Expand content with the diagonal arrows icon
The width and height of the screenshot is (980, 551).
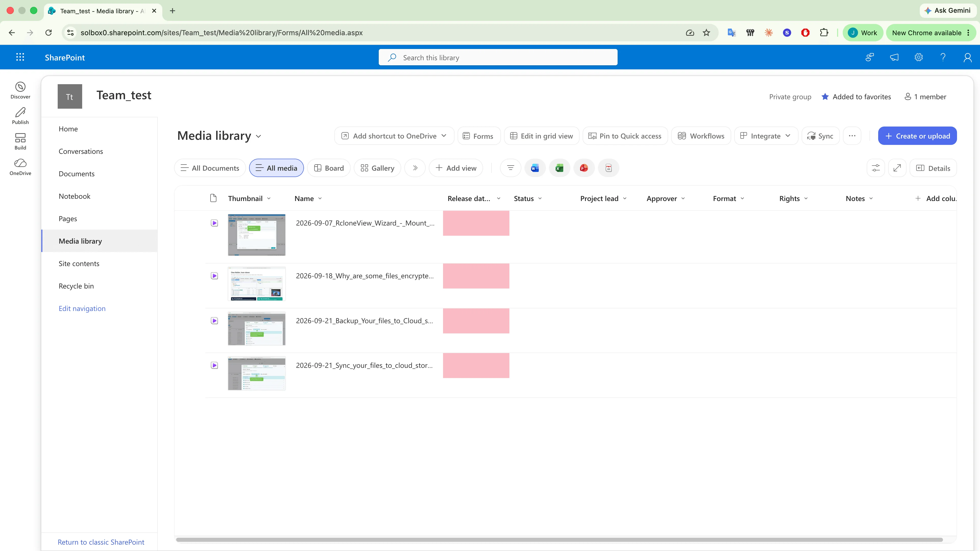pos(897,168)
